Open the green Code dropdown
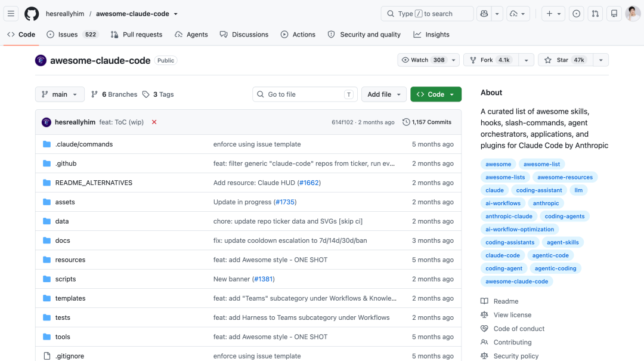Image resolution: width=644 pixels, height=361 pixels. pyautogui.click(x=436, y=94)
